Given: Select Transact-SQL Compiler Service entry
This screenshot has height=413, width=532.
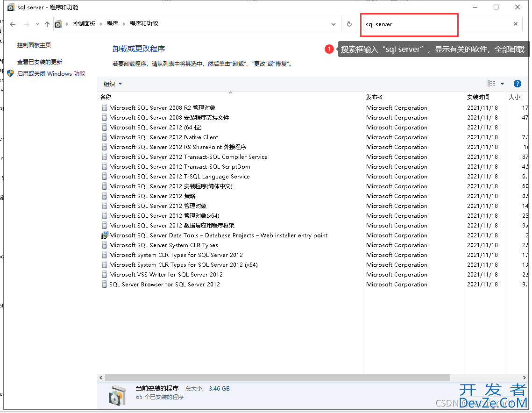Looking at the screenshot, I should click(x=188, y=157).
